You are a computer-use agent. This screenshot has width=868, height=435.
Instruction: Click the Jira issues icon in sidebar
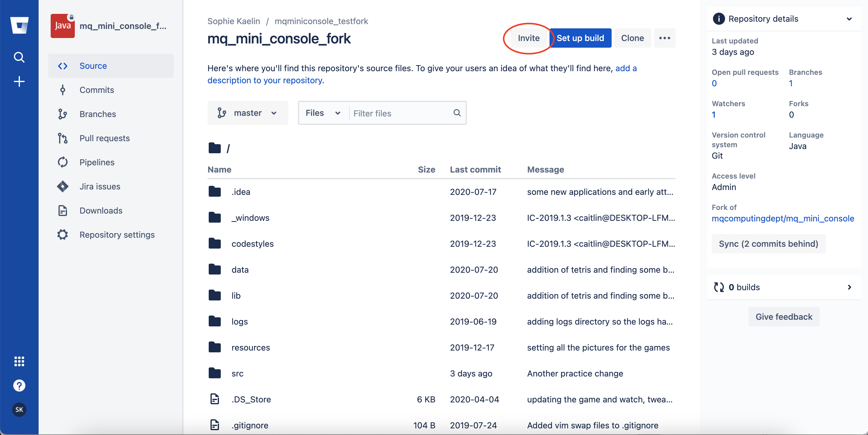(x=63, y=186)
